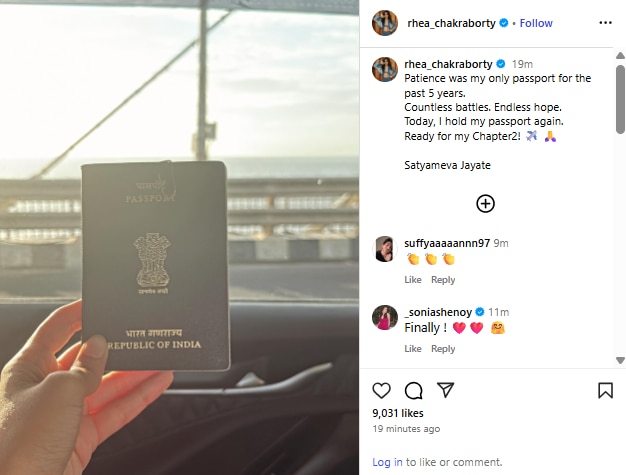This screenshot has width=626, height=475.
Task: Follow rhea_chakraborty
Action: point(536,23)
